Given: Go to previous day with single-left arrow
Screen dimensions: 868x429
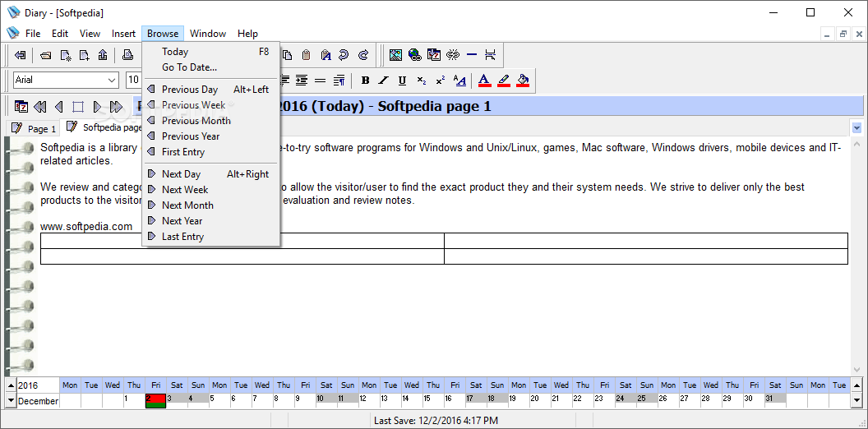Looking at the screenshot, I should coord(58,106).
